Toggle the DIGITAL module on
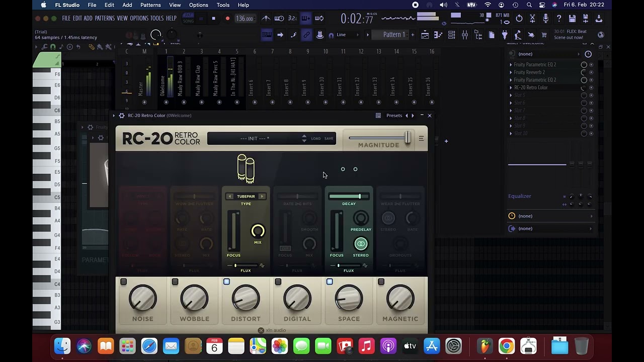The image size is (644, 362). (x=278, y=282)
